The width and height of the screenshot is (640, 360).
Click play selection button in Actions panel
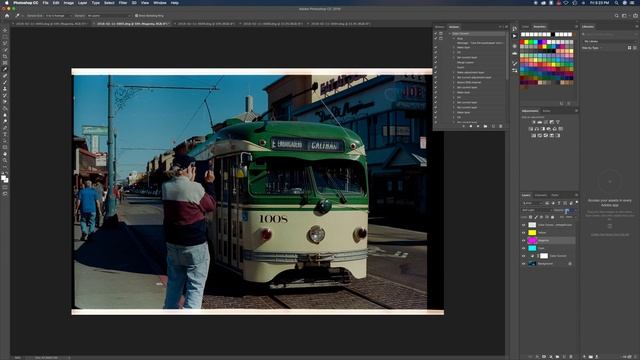478,126
